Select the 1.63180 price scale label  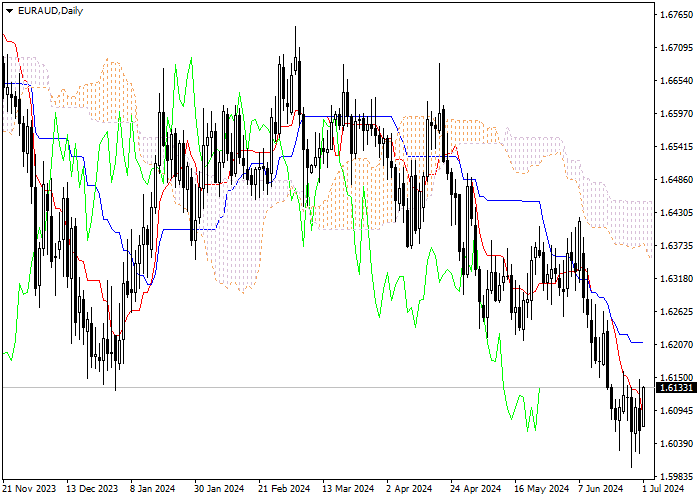[x=676, y=279]
